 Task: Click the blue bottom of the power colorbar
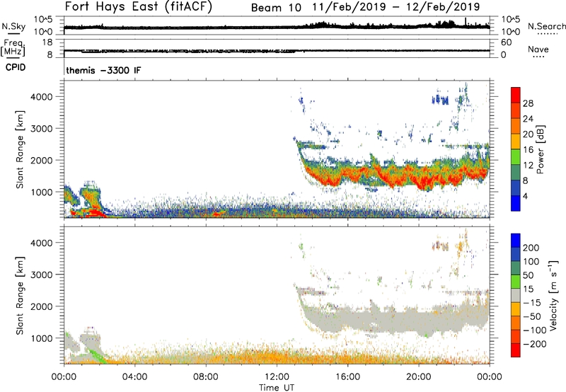[516, 203]
